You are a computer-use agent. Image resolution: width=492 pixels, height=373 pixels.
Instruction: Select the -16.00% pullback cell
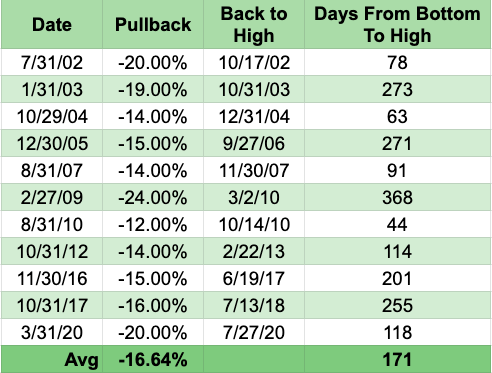153,305
